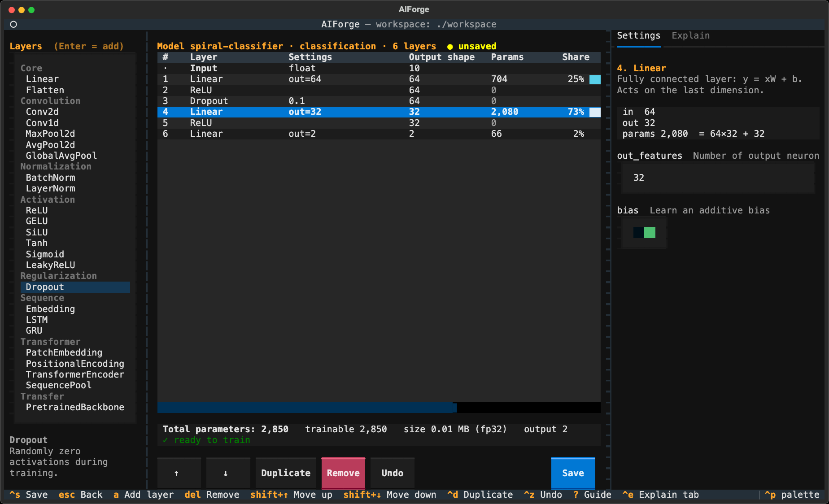Click the a Add layer footer shortcut

(144, 495)
